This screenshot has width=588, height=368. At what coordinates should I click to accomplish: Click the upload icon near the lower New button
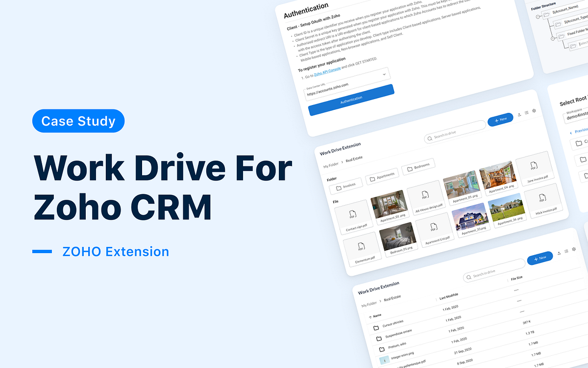(x=559, y=253)
